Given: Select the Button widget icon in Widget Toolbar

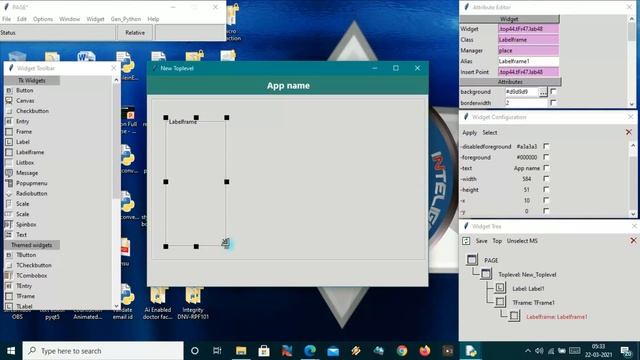Looking at the screenshot, I should pyautogui.click(x=9, y=90).
